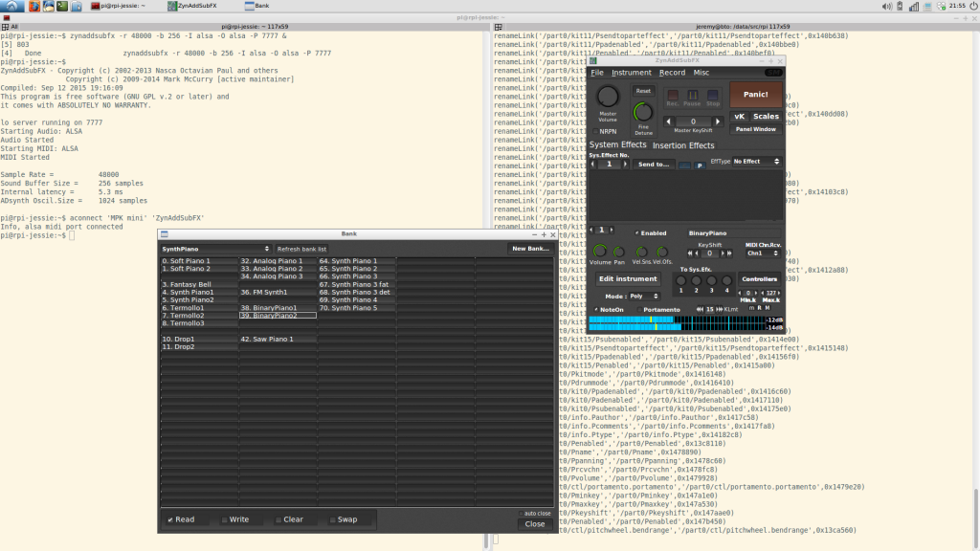Click the To Sys.Efx. knob 3

(x=711, y=281)
